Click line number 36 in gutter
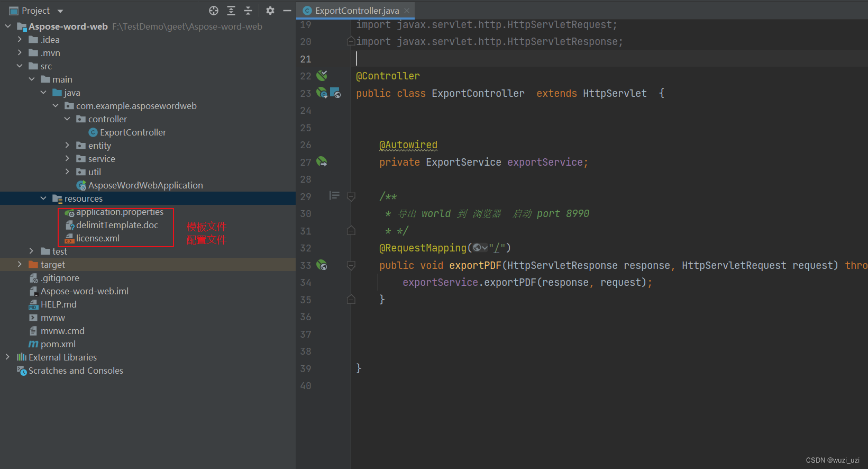 pyautogui.click(x=306, y=317)
